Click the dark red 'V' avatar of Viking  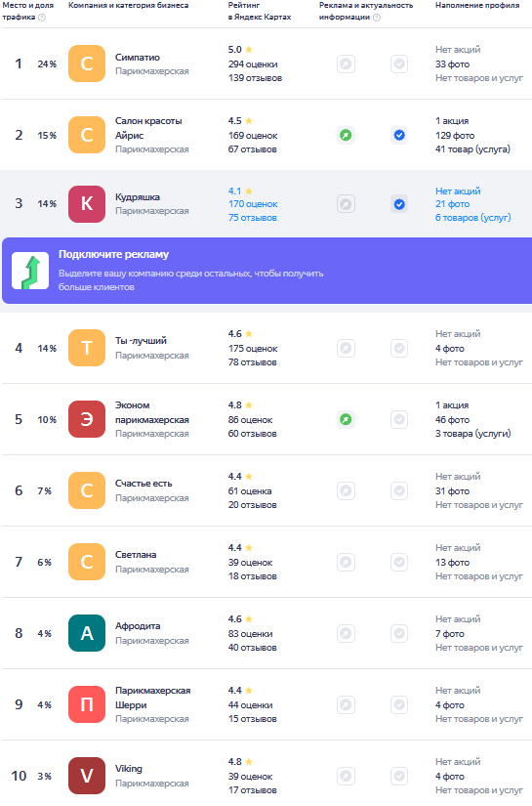click(87, 776)
